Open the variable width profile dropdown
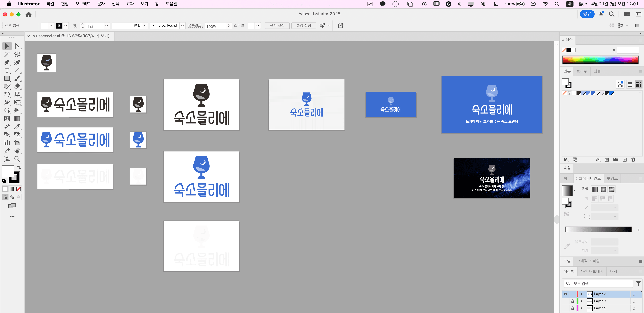 [x=145, y=26]
